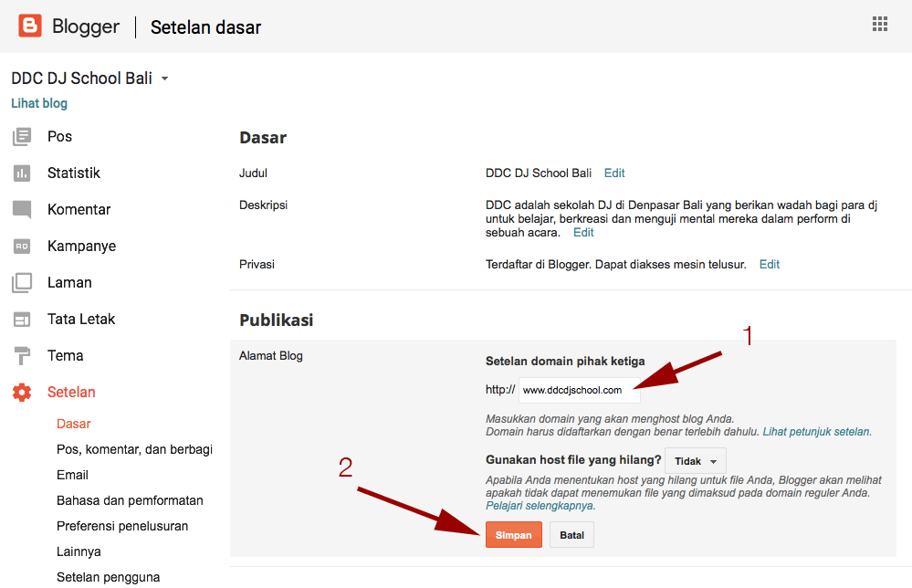Click the Laman pages icon
Image resolution: width=912 pixels, height=588 pixels.
22,283
